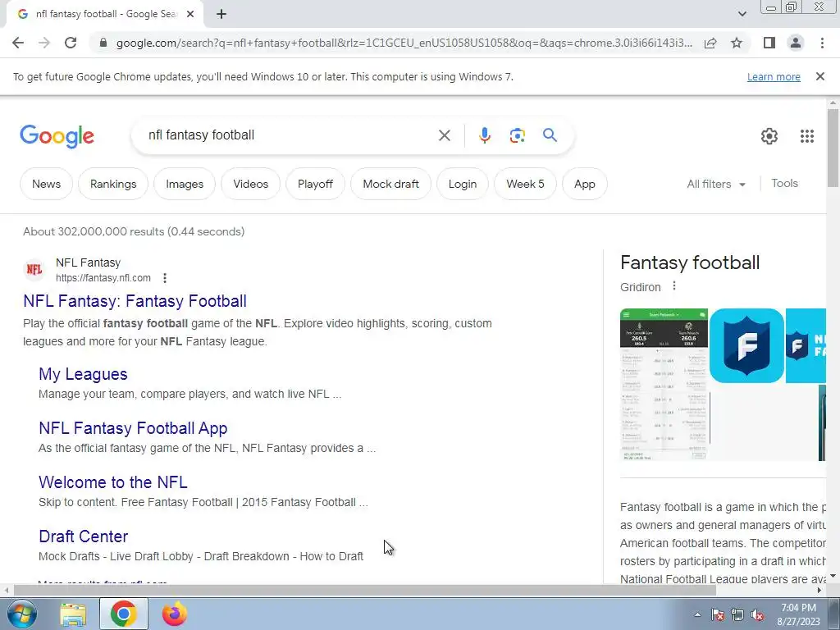Image resolution: width=840 pixels, height=630 pixels.
Task: Click the magnifier search icon
Action: [x=550, y=135]
